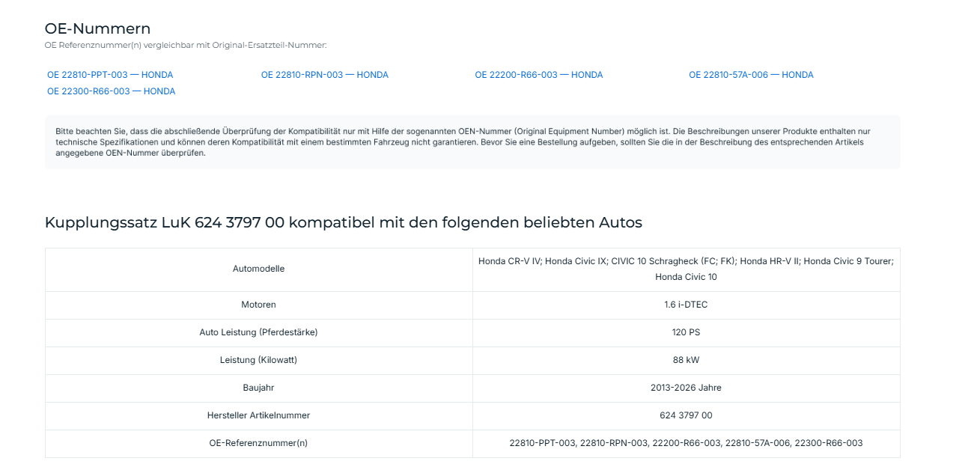Open the OE 22810-PPT-003 — HONDA link
The height and width of the screenshot is (473, 980).
[x=110, y=75]
